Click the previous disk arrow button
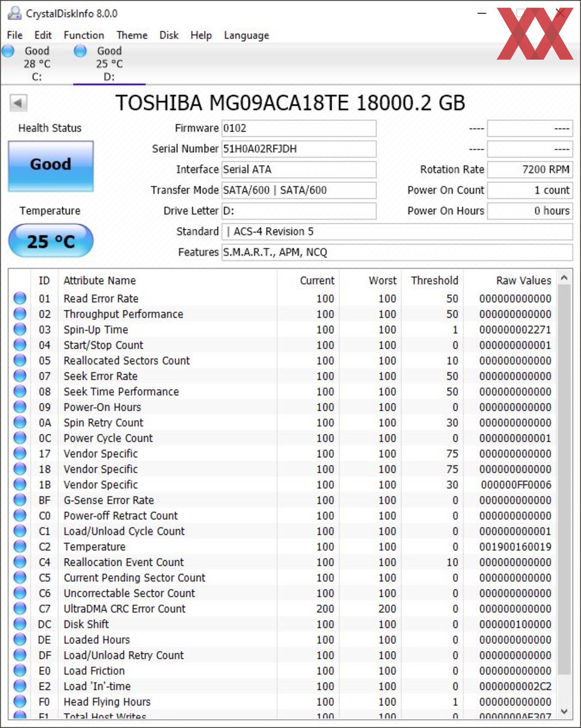 coord(18,103)
